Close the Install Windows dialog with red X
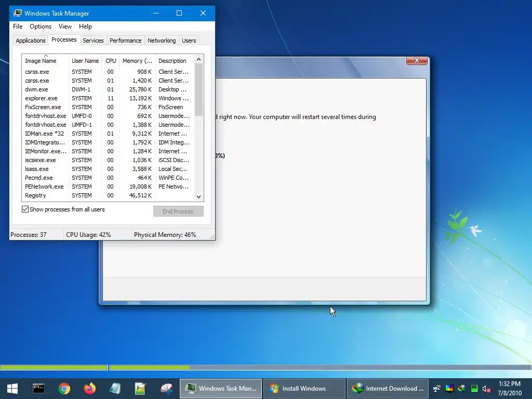 coord(417,60)
